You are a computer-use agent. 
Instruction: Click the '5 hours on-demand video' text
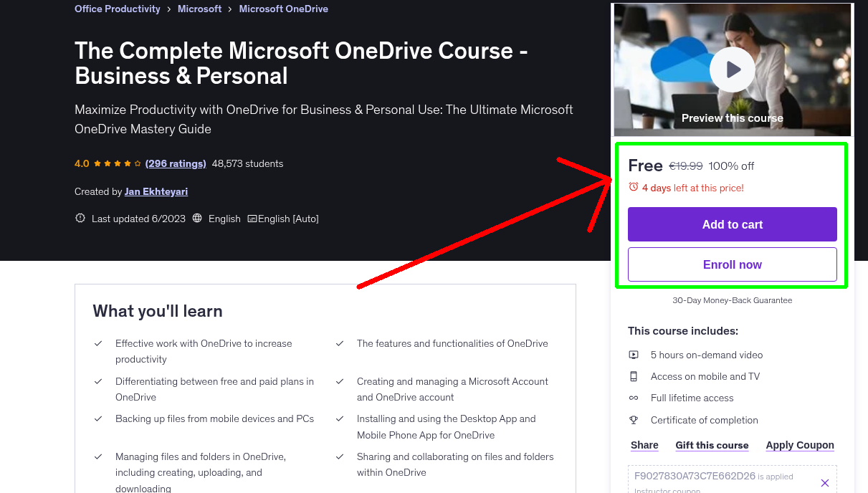(x=707, y=355)
